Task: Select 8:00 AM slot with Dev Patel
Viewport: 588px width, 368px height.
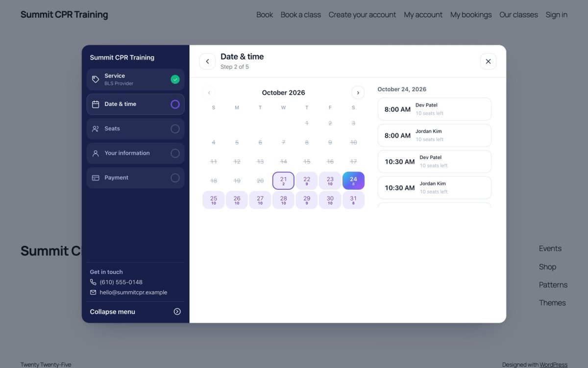Action: (x=435, y=109)
